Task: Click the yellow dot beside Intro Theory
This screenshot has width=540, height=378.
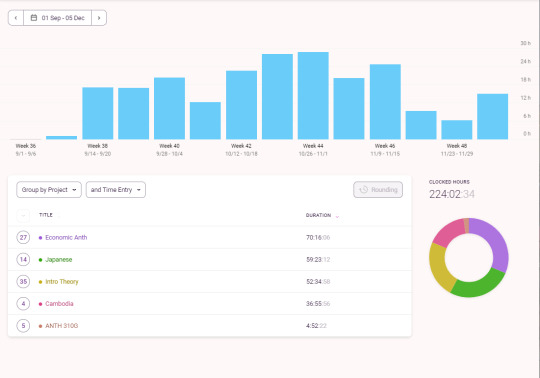Action: 40,282
